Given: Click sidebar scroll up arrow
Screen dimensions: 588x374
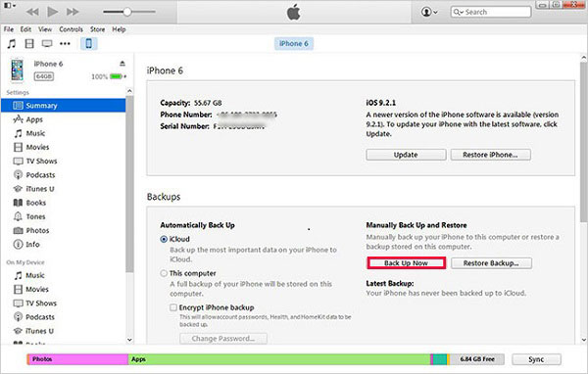Looking at the screenshot, I should coord(129,91).
